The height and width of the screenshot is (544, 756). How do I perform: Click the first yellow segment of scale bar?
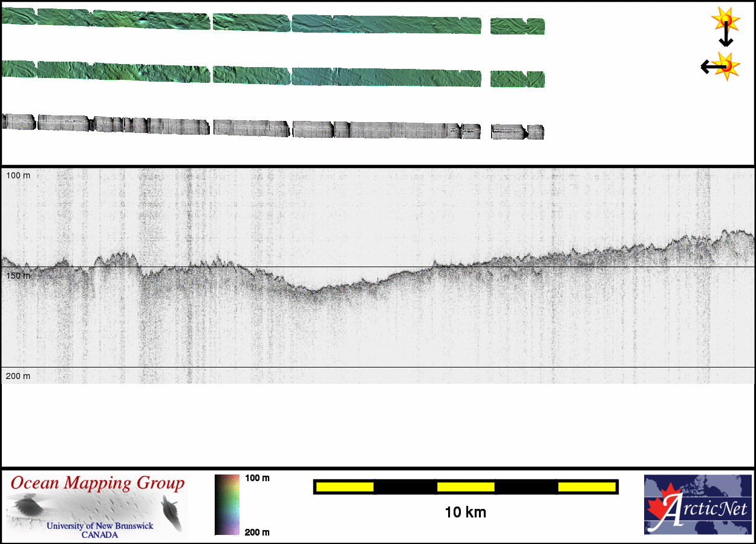[x=344, y=487]
